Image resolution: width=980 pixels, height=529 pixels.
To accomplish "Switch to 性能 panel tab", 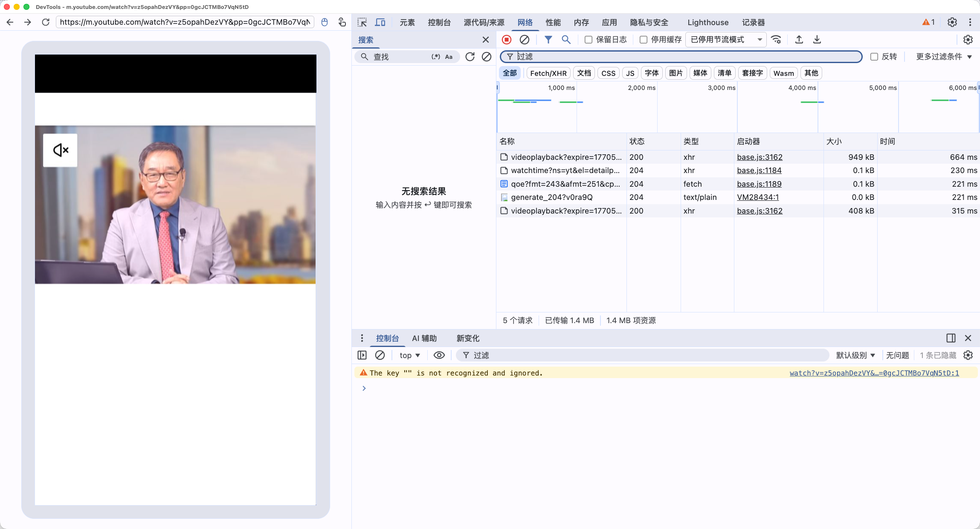I will tap(553, 22).
